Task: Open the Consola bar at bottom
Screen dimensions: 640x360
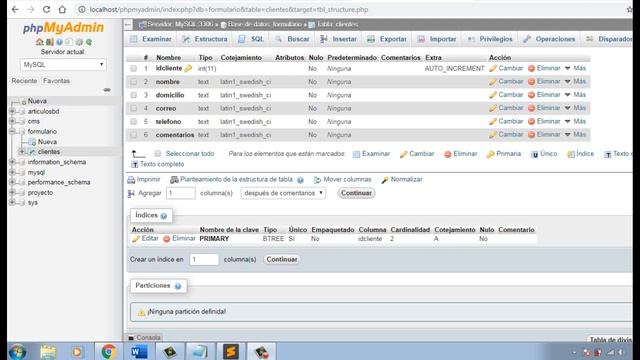Action: pos(144,338)
